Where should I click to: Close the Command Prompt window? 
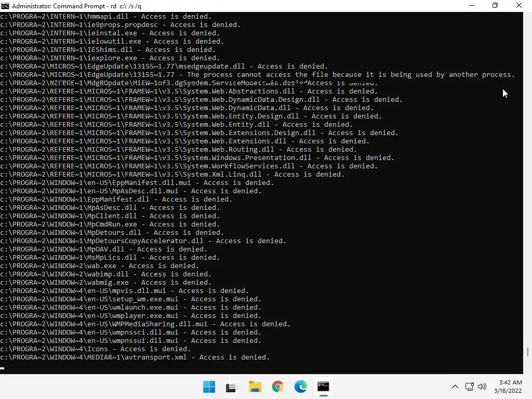519,6
